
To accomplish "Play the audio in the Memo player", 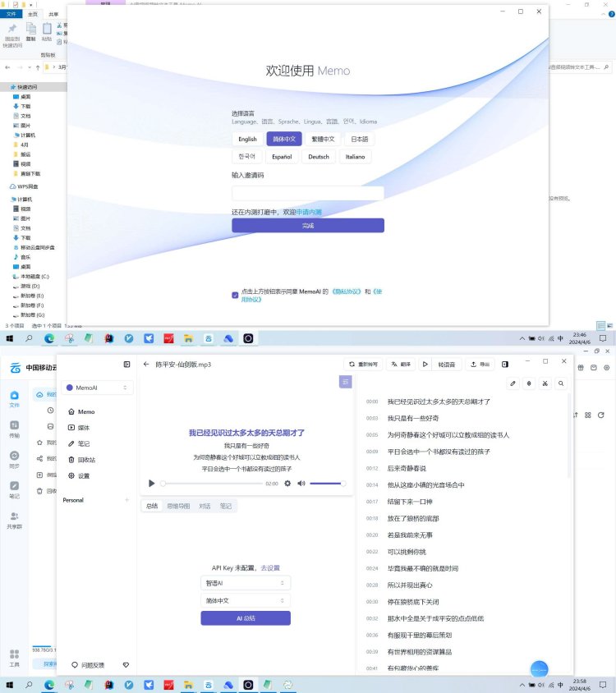I will coord(151,484).
